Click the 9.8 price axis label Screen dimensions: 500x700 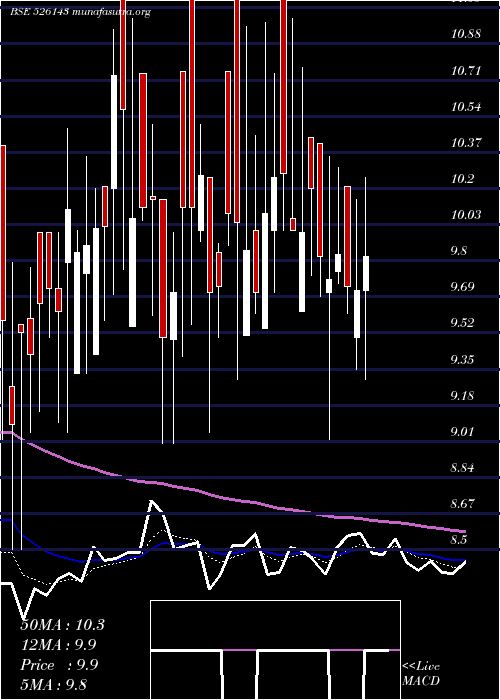click(458, 251)
